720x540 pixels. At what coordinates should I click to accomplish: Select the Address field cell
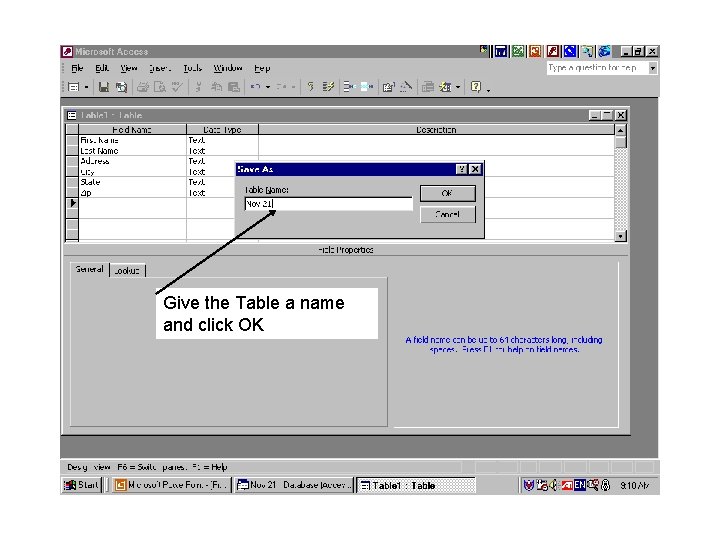click(x=132, y=161)
